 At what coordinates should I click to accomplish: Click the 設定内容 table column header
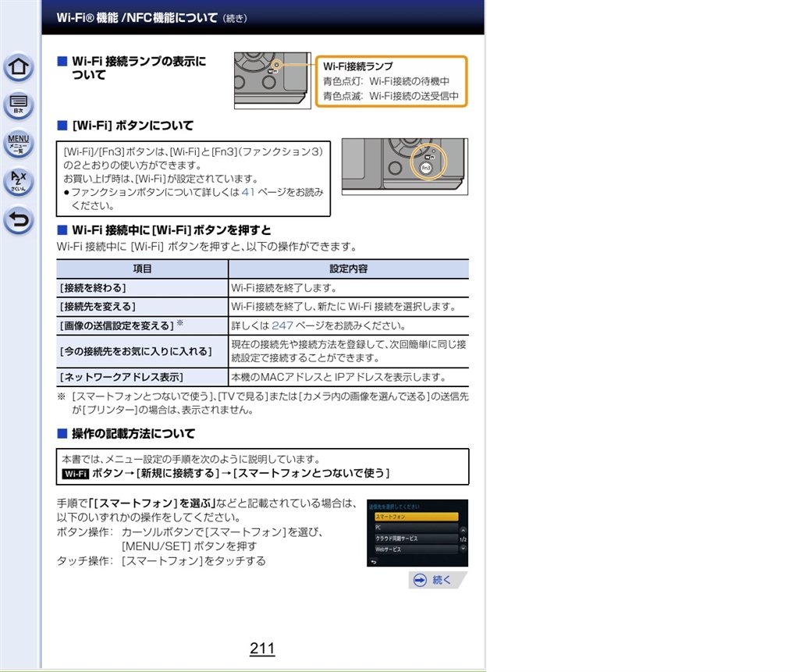(349, 268)
